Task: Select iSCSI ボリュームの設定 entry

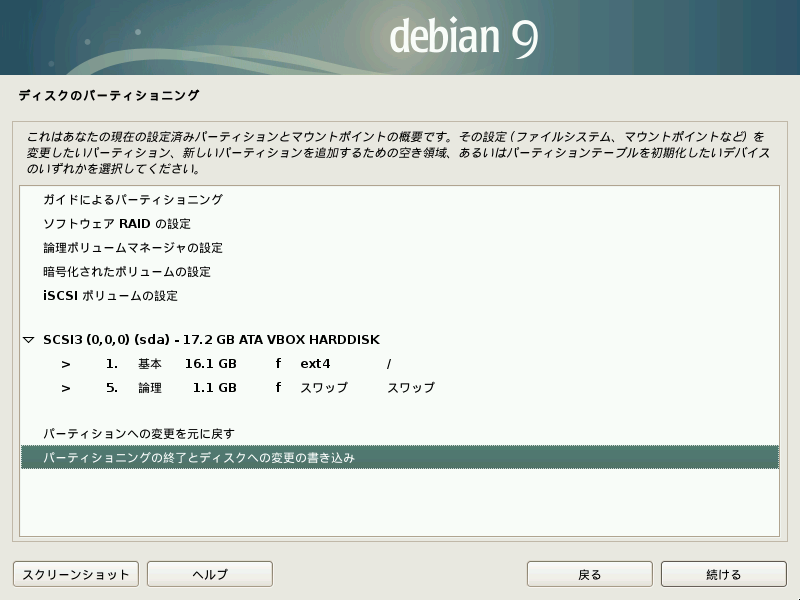Action: coord(110,296)
